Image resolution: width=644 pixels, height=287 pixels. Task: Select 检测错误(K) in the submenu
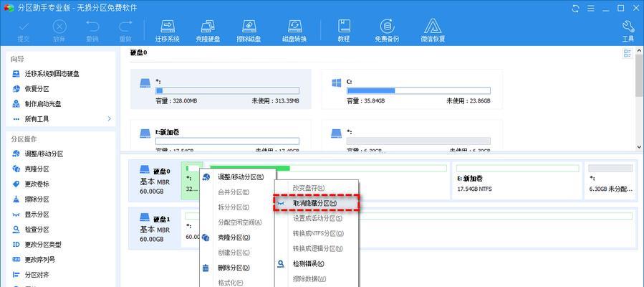pos(317,263)
